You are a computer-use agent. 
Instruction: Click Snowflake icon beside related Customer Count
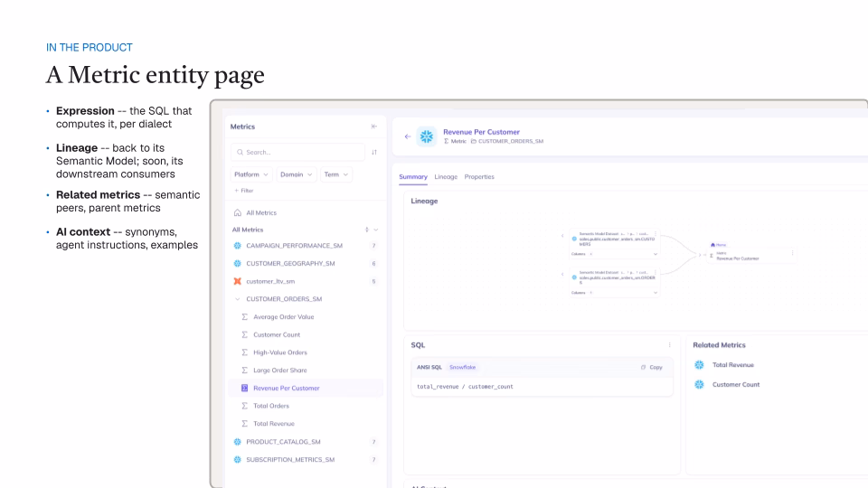point(699,385)
